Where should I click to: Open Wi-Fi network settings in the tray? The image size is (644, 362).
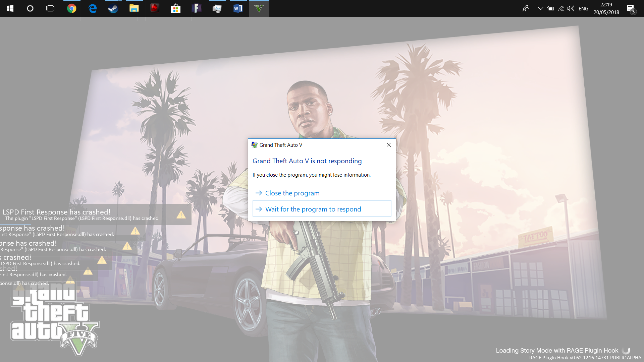[561, 8]
